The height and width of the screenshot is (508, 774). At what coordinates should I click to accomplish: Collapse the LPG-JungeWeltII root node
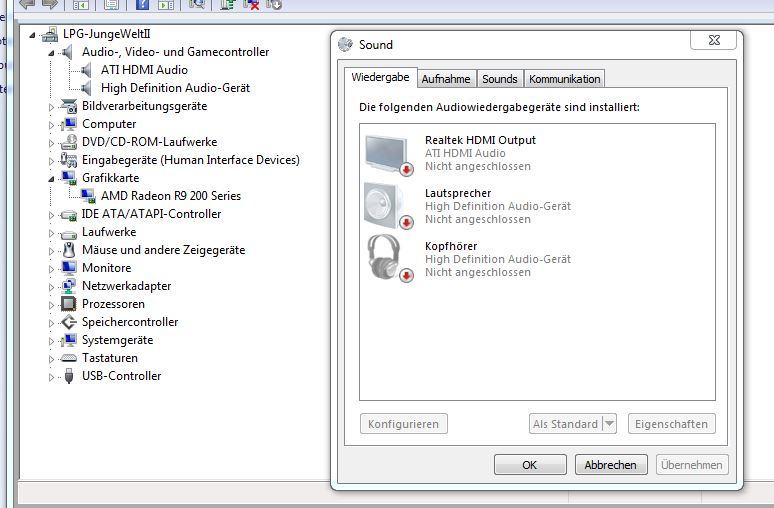(x=33, y=35)
